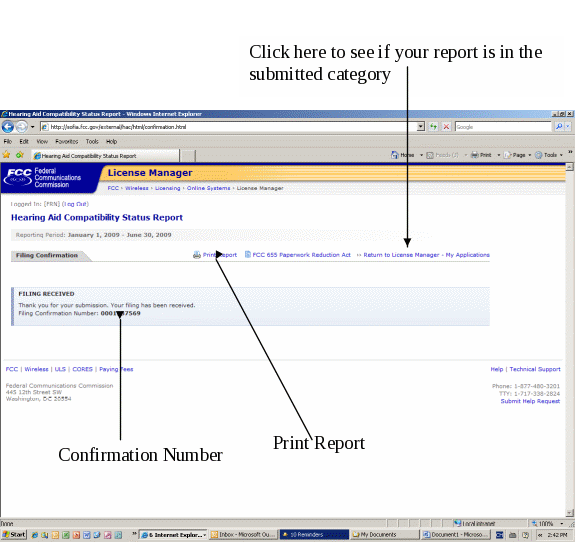The width and height of the screenshot is (576, 542).
Task: Click the red Stop loading icon
Action: coord(446,127)
